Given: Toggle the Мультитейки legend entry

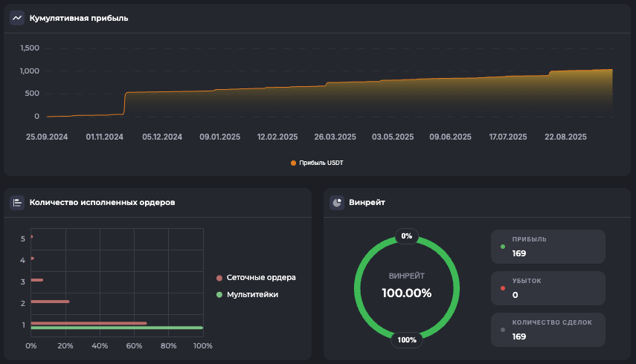Looking at the screenshot, I should click(252, 295).
